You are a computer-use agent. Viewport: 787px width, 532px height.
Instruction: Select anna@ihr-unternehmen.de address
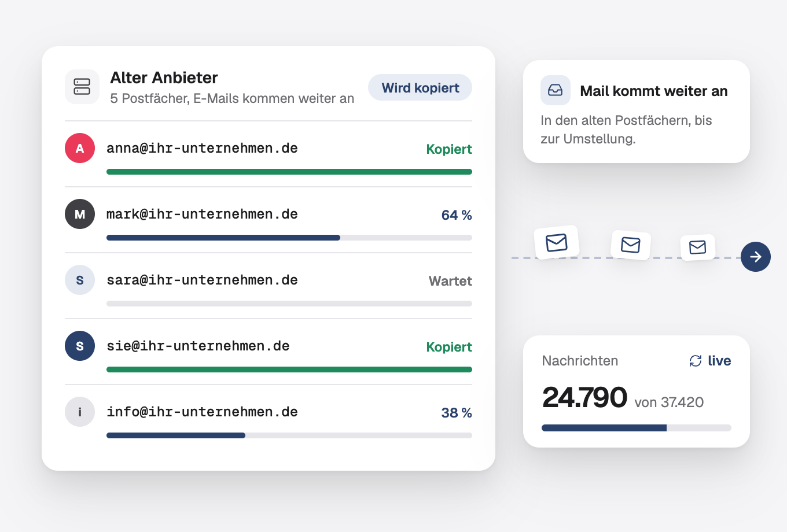pos(202,148)
